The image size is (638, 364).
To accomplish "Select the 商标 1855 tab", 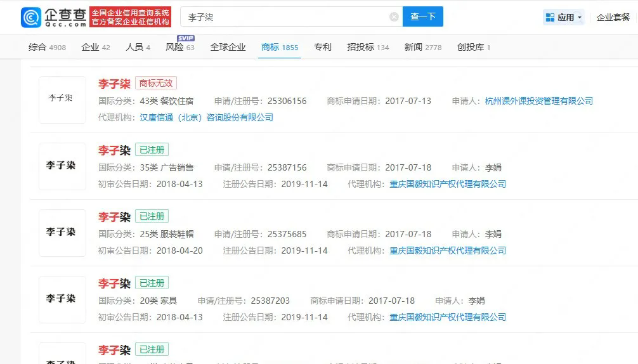I will pyautogui.click(x=280, y=47).
